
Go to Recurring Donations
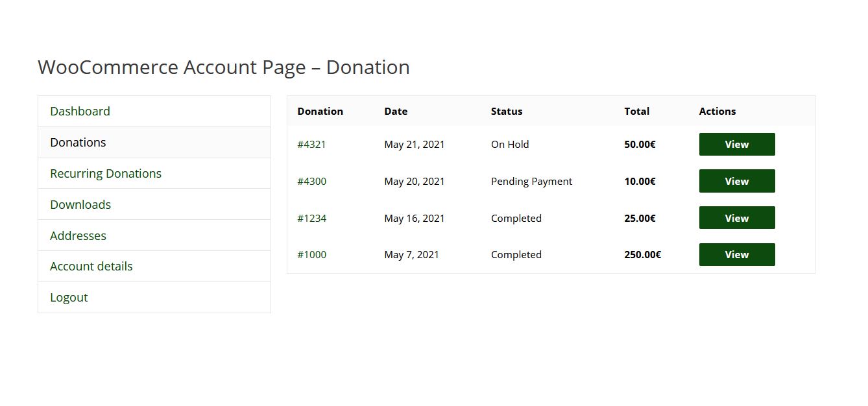106,174
